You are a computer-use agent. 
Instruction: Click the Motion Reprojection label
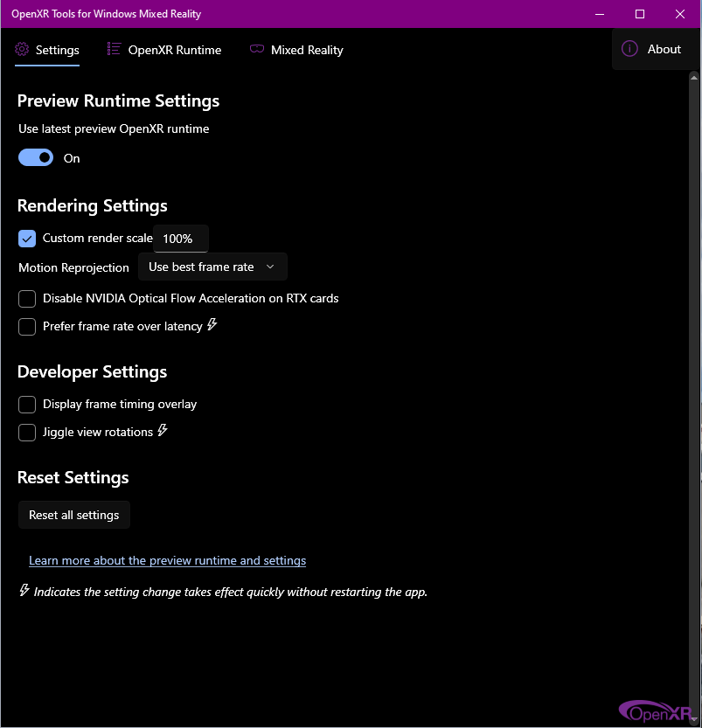pyautogui.click(x=73, y=268)
